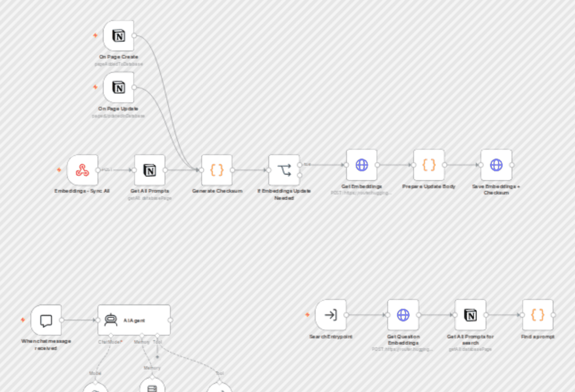Click the 'AI Agent' title text
Screen dimensions: 575x392
134,320
